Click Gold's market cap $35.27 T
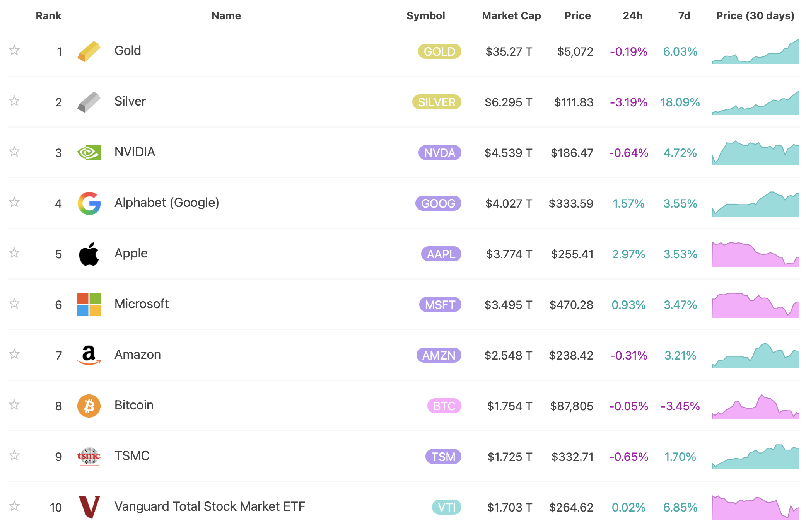This screenshot has width=806, height=532. [x=509, y=51]
